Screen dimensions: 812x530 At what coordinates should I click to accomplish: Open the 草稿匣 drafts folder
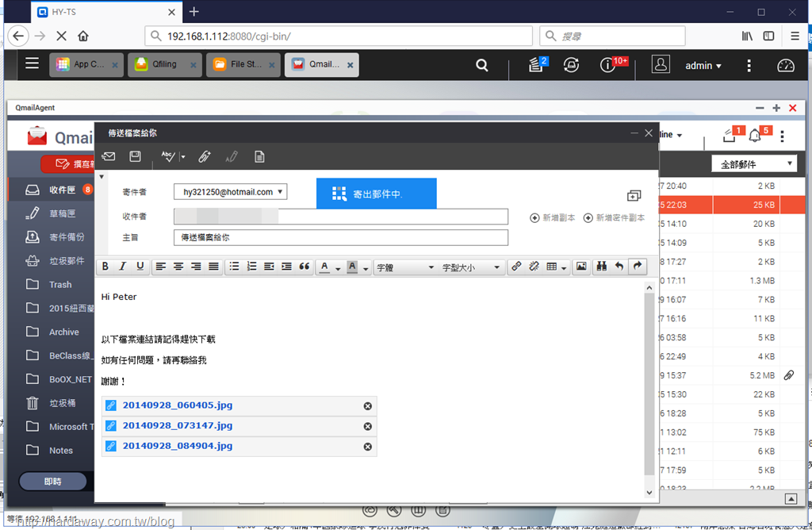coord(51,213)
